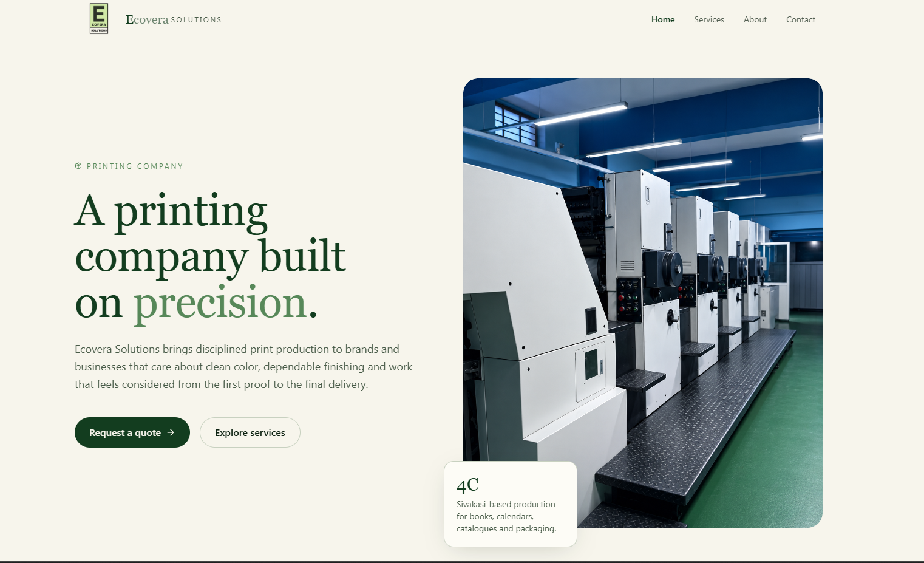
Task: Click the SOLUTIONS word in header brand
Action: pos(196,20)
